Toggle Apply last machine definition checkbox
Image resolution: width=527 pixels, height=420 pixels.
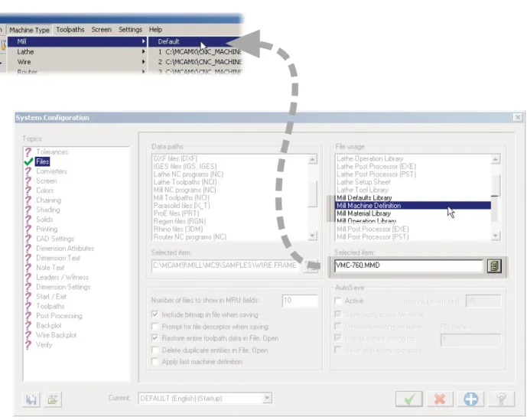point(155,362)
